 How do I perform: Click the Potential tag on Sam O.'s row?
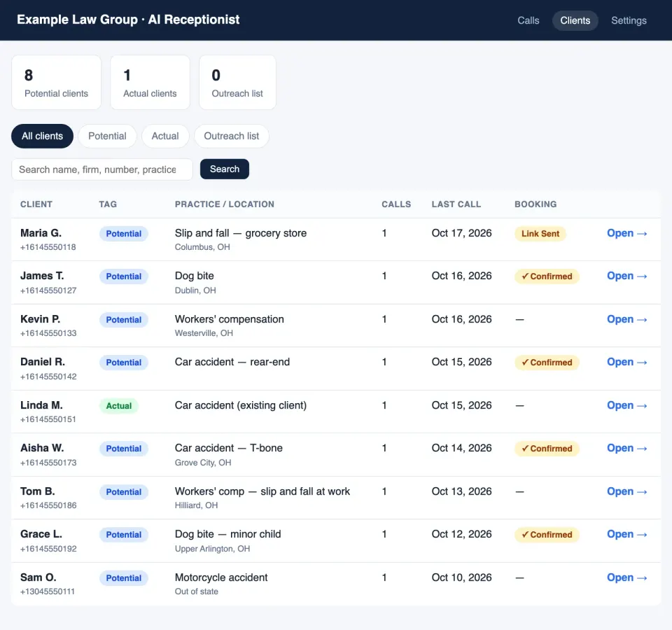(124, 578)
